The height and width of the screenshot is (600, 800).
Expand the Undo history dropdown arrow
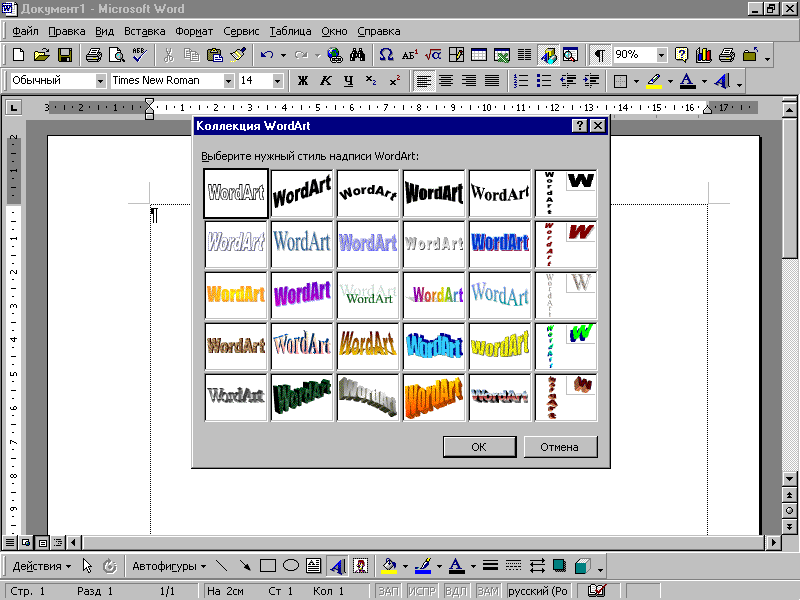click(x=283, y=55)
